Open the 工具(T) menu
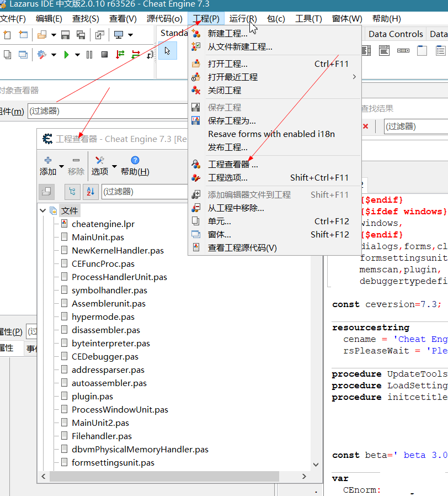Viewport: 448px width, 496px height. point(308,19)
